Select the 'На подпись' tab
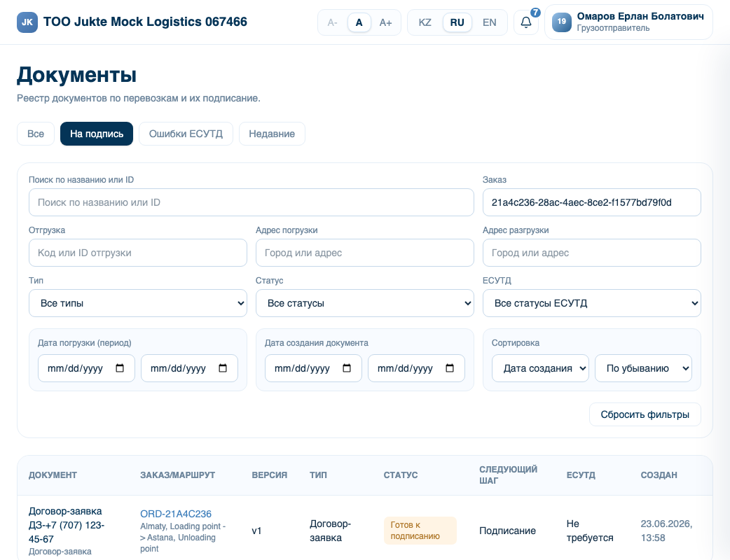The image size is (730, 560). tap(97, 134)
